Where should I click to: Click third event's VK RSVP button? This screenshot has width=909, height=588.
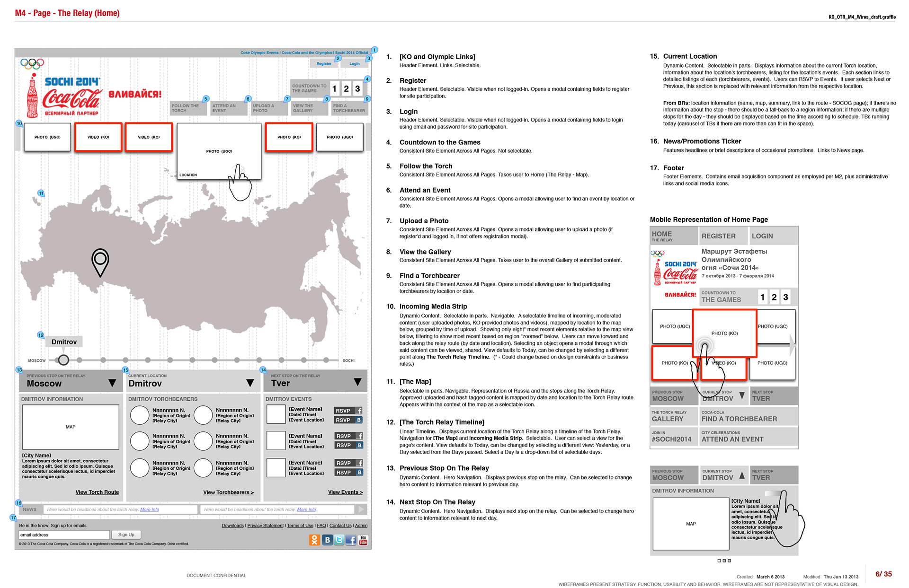pos(348,473)
